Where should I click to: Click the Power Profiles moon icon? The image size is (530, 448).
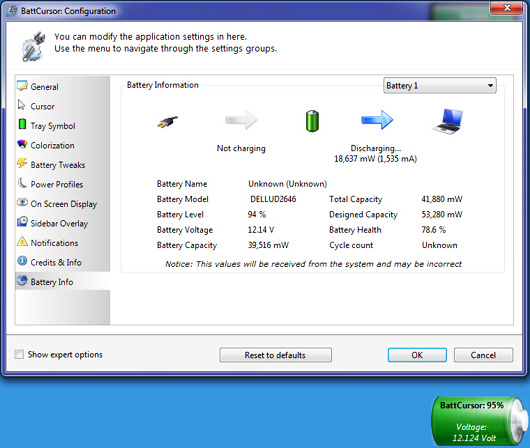pos(22,183)
